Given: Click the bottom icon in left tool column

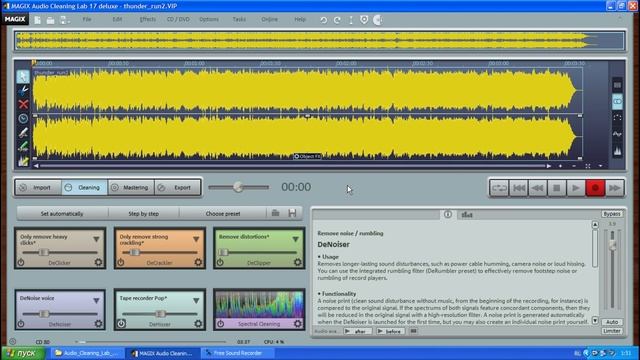Looking at the screenshot, I should [x=23, y=161].
